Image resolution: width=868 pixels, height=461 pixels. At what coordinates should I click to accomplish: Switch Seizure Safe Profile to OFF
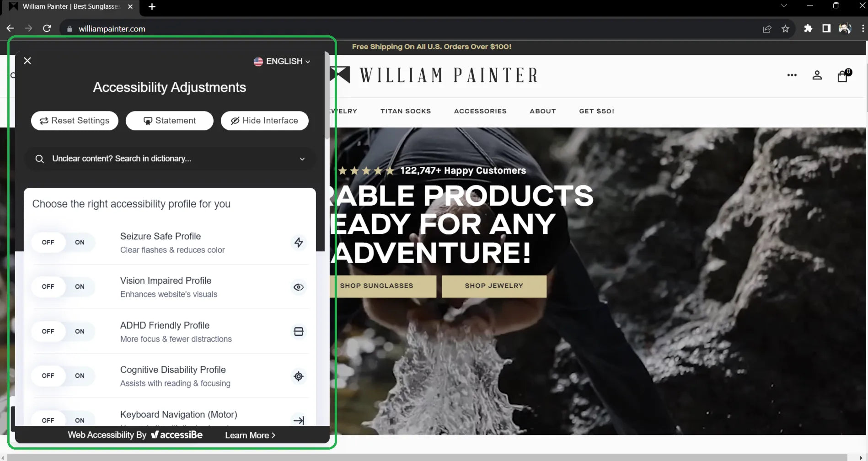48,242
